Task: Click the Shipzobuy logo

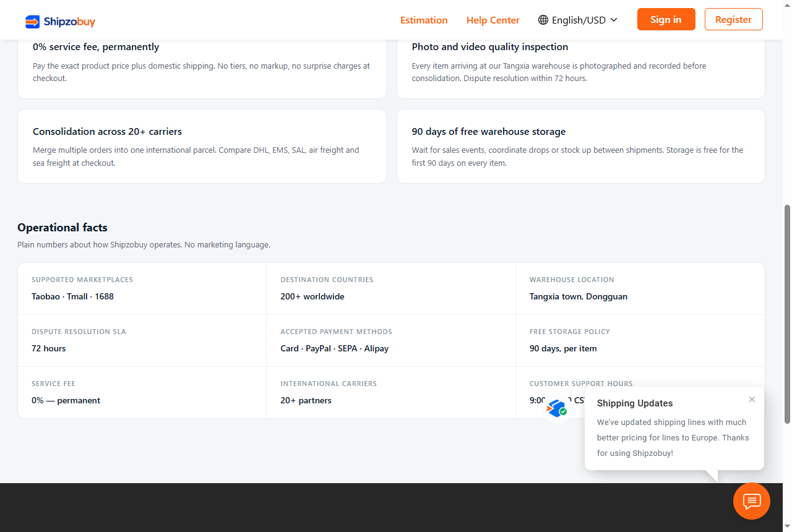Action: coord(60,22)
